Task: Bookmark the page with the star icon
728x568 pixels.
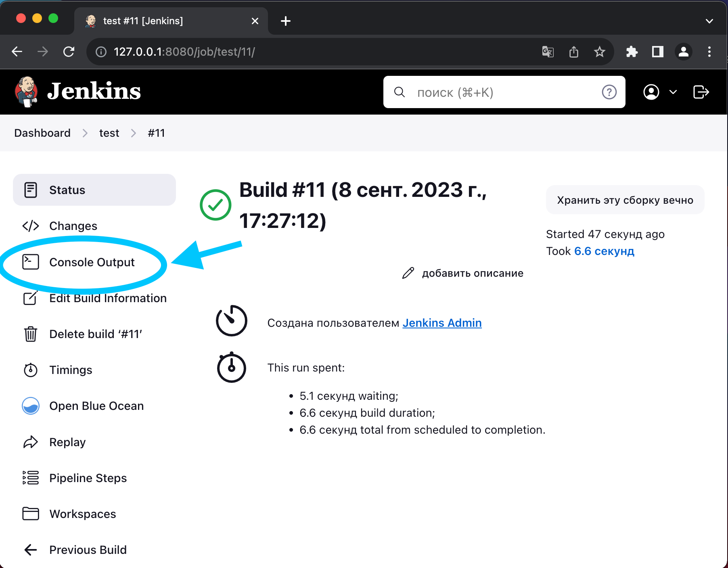Action: point(599,52)
